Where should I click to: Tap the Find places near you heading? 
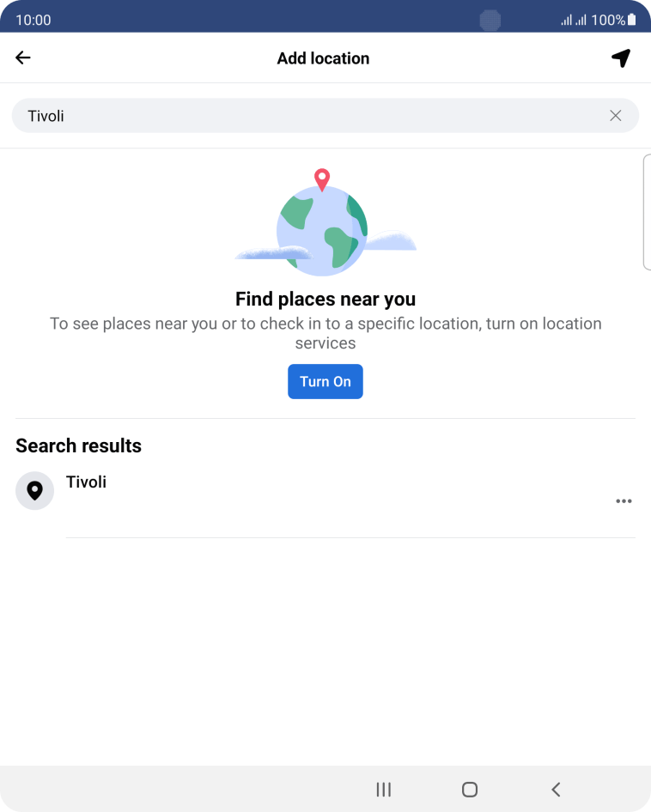pyautogui.click(x=325, y=299)
